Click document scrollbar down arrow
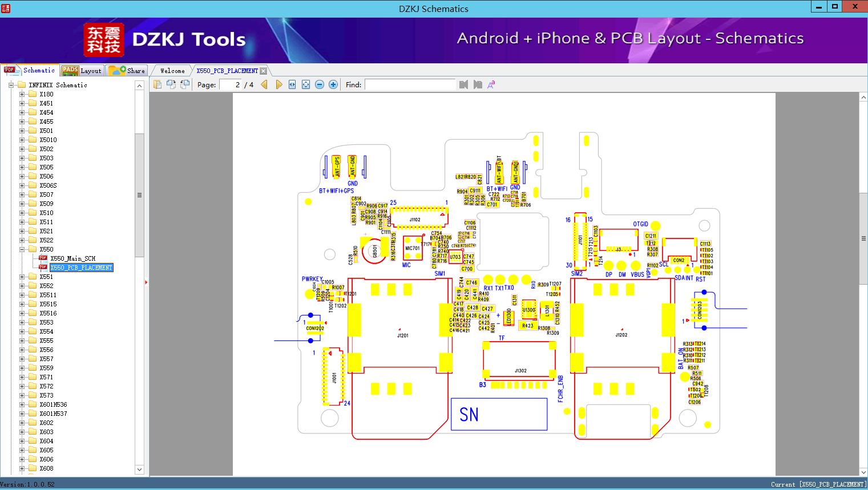The image size is (868, 490). coord(863,472)
